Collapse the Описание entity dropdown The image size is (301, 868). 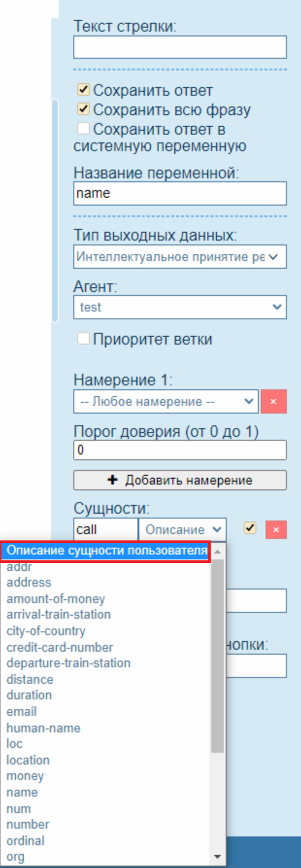click(x=182, y=530)
